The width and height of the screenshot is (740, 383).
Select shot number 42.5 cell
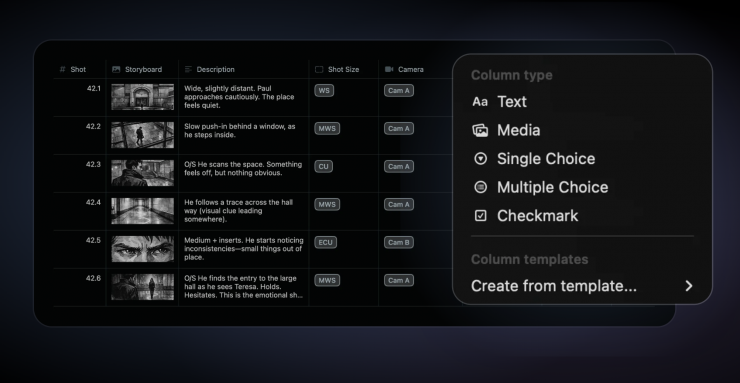[80, 249]
